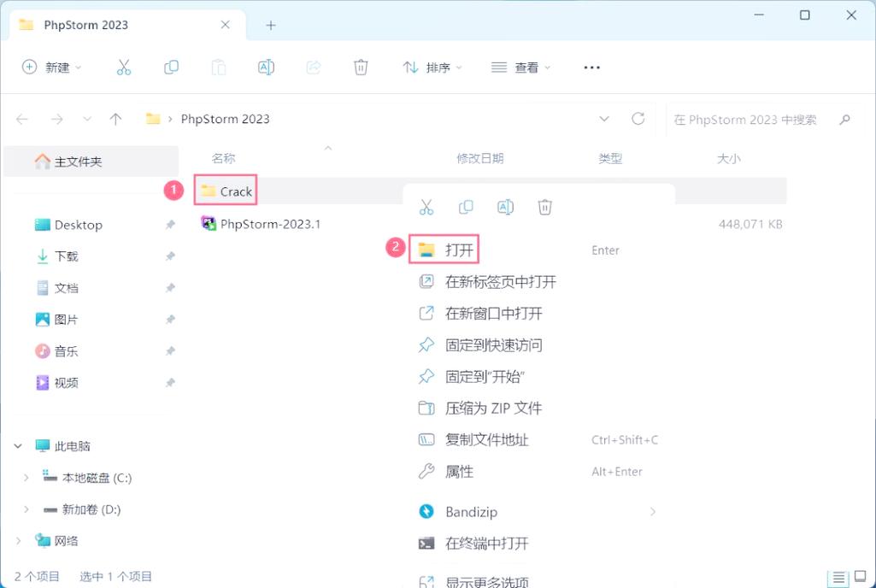Click the Rename icon in the toolbar

click(x=266, y=67)
